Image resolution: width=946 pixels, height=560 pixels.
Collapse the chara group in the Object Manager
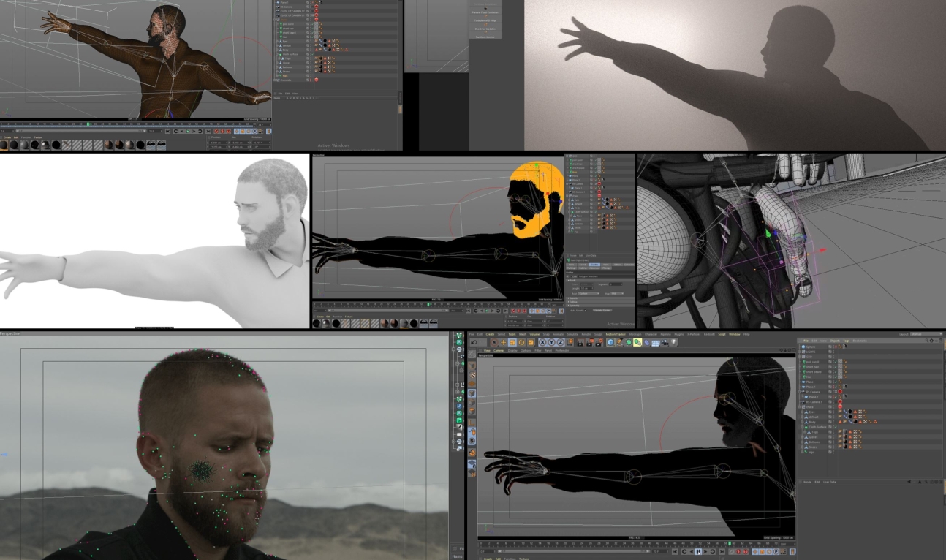tap(800, 406)
